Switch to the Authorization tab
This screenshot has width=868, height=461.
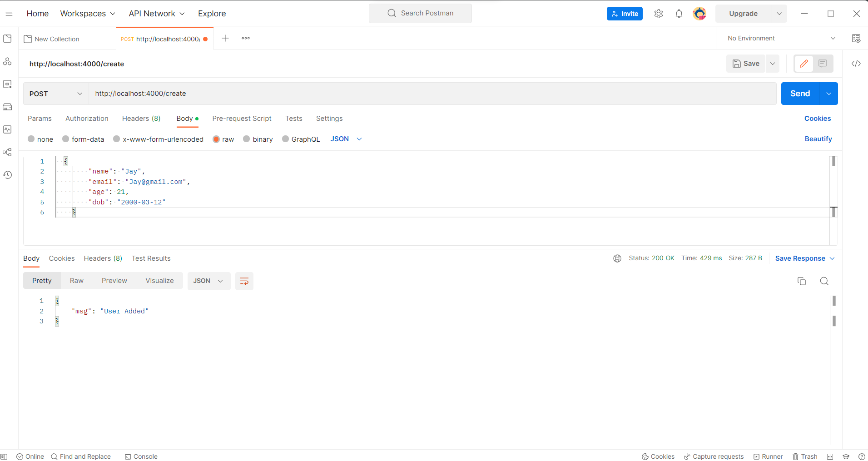click(x=87, y=119)
